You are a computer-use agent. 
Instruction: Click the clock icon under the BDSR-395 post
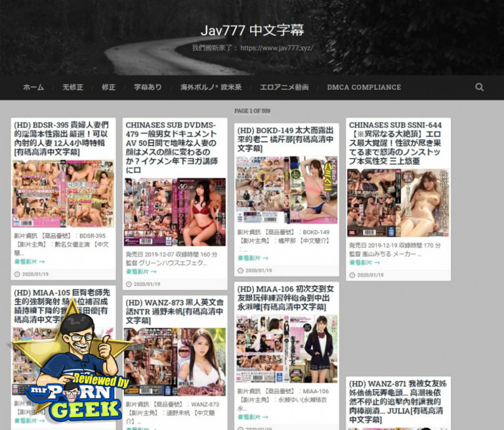pyautogui.click(x=17, y=275)
